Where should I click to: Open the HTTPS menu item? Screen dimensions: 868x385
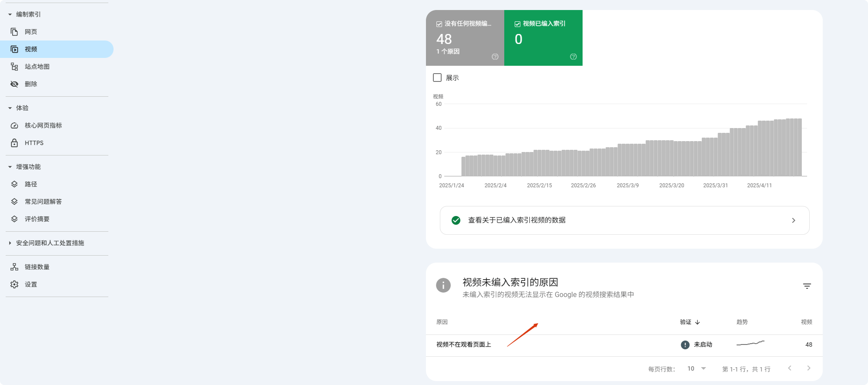point(57,143)
